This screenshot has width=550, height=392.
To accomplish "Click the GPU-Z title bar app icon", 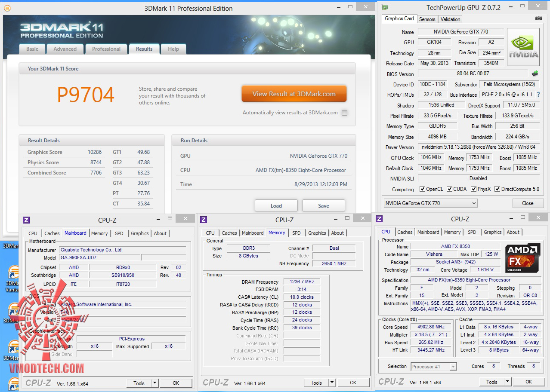I will 384,7.
